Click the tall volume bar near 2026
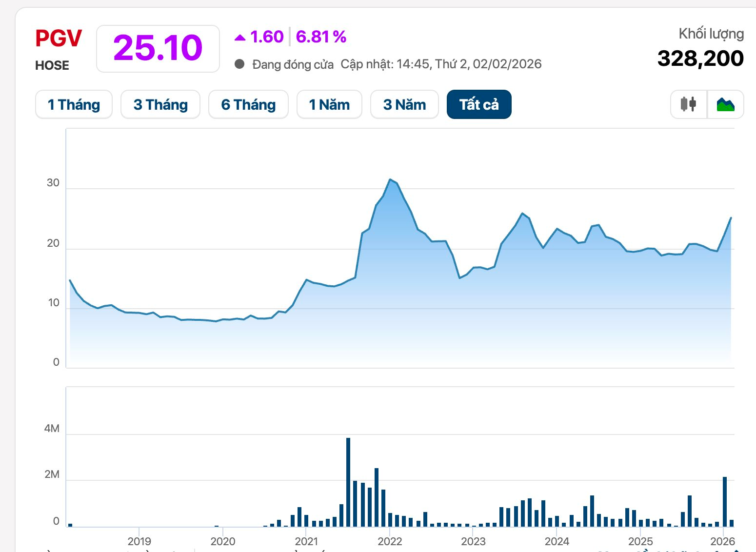756x552 pixels. tap(725, 501)
